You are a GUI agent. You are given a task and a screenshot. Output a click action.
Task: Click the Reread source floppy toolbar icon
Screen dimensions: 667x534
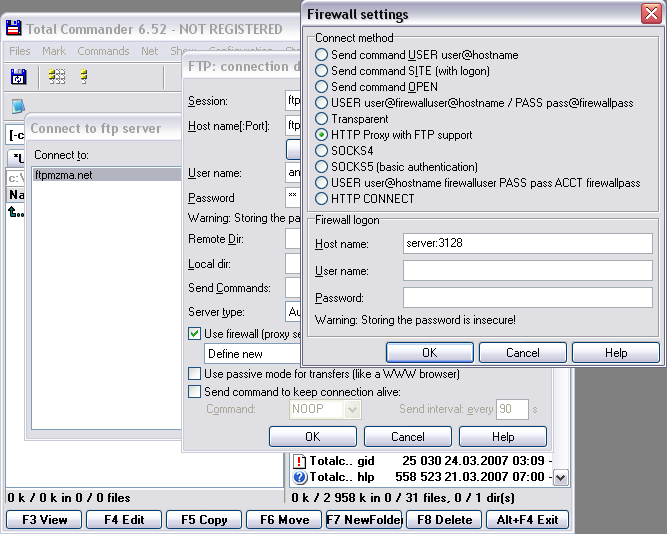click(18, 77)
